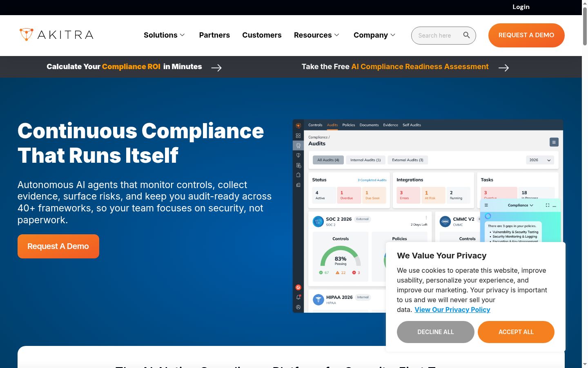Viewport: 588px width, 368px height.
Task: Click the CMMC round badge icon
Action: pyautogui.click(x=445, y=222)
